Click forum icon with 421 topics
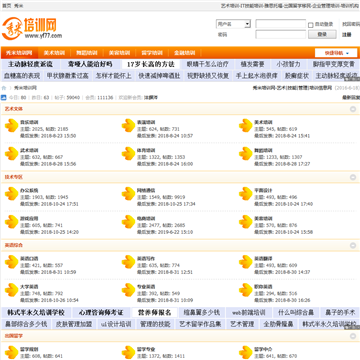Image resolution: width=360 pixels, height=360 pixels. (x=11, y=262)
